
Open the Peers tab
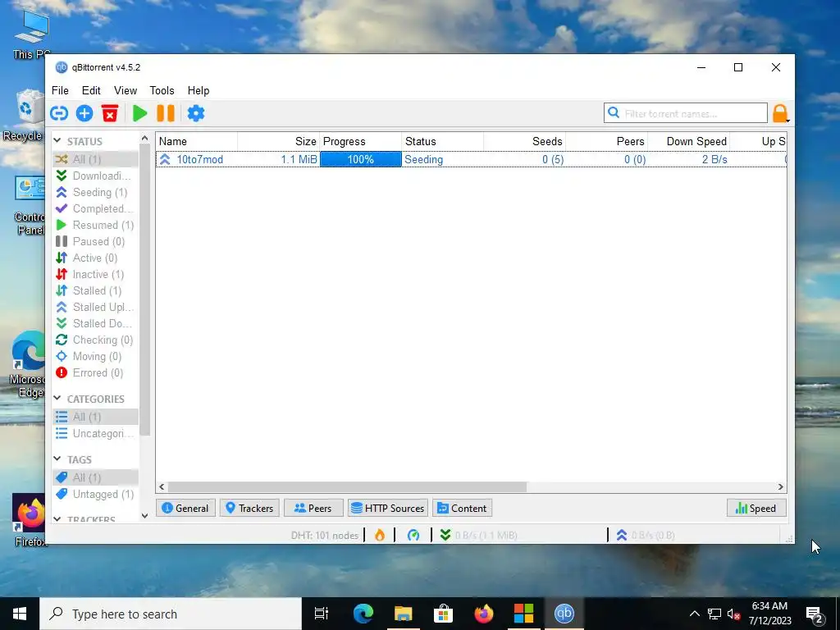pos(313,508)
